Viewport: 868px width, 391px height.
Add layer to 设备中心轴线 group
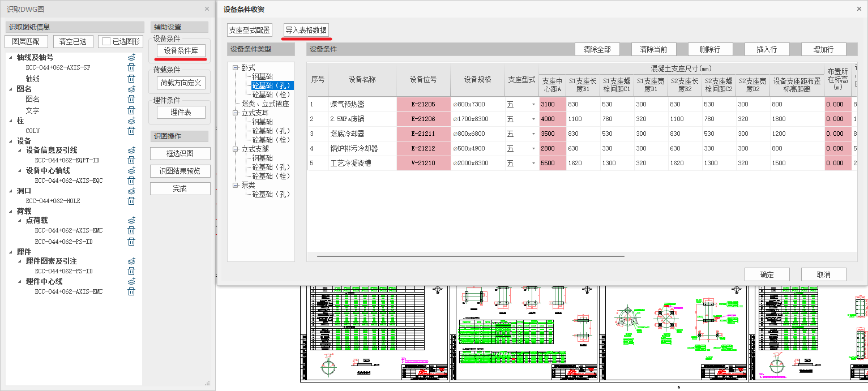click(131, 170)
